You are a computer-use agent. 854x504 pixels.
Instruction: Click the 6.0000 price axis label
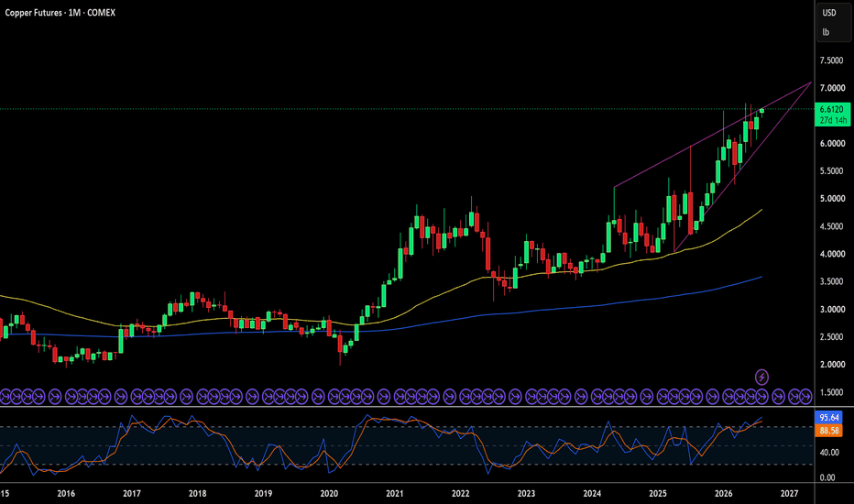pos(832,143)
